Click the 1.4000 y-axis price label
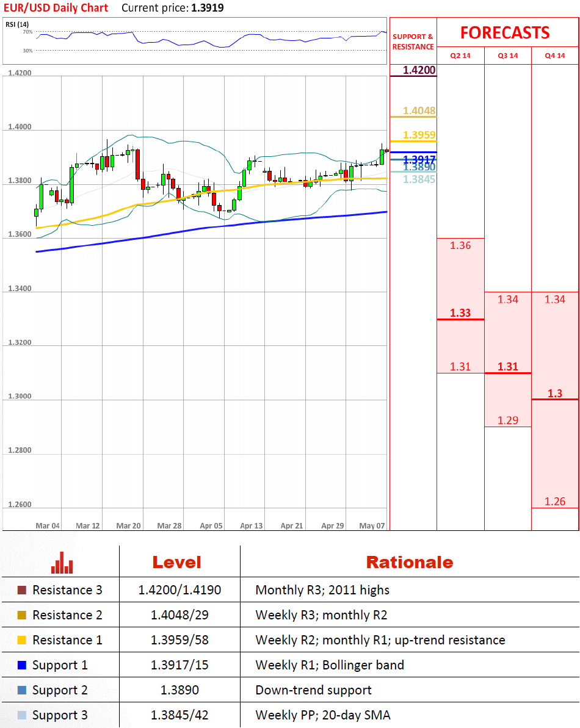Image resolution: width=580 pixels, height=728 pixels. pyautogui.click(x=20, y=127)
